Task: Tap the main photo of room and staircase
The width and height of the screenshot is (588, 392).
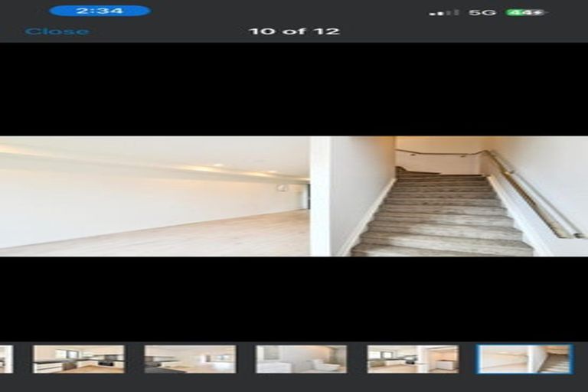Action: pyautogui.click(x=294, y=196)
